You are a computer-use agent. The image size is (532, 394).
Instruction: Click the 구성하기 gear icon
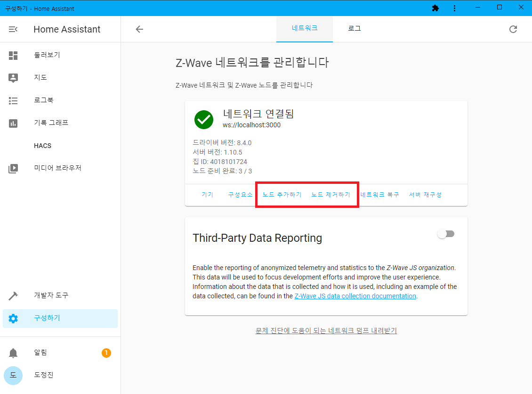(13, 319)
